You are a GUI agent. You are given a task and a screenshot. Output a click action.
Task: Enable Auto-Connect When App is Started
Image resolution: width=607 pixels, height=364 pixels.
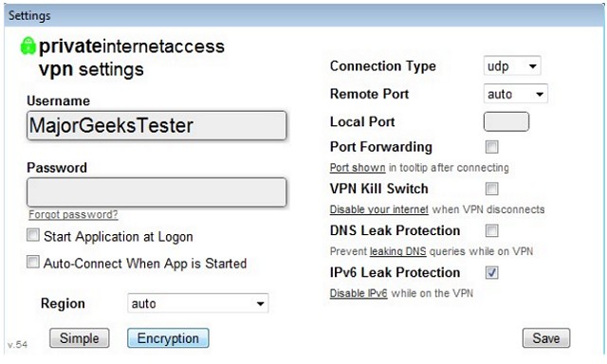pyautogui.click(x=33, y=262)
